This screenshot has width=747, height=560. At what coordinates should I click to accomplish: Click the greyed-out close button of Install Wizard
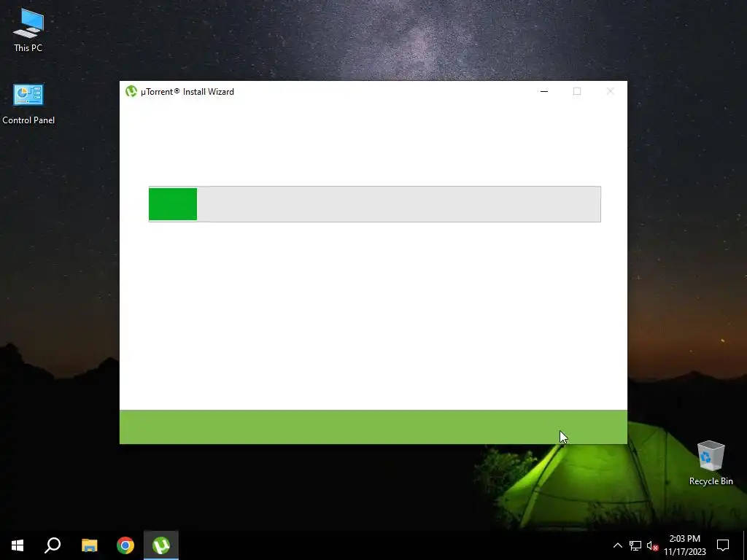[611, 91]
